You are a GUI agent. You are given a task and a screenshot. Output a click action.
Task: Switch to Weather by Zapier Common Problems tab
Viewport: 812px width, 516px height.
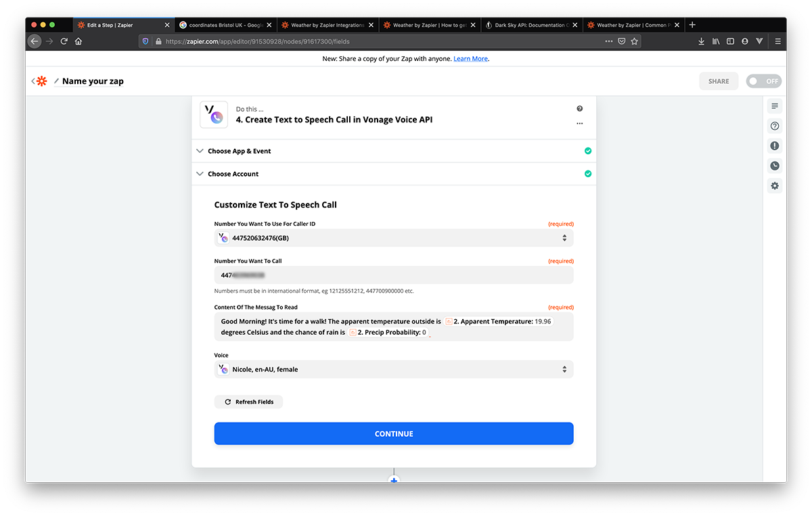(x=633, y=25)
